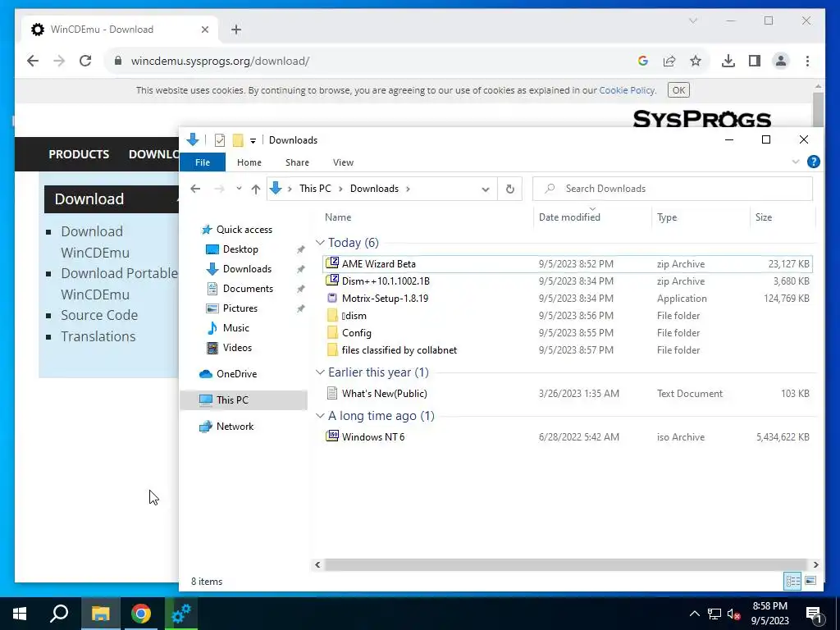
Task: Refresh the Downloads folder view
Action: (x=510, y=189)
